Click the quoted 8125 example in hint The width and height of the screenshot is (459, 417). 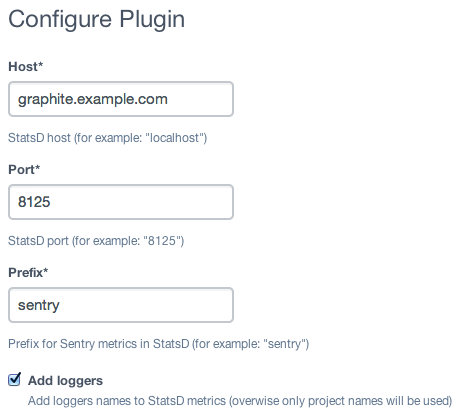pyautogui.click(x=162, y=241)
